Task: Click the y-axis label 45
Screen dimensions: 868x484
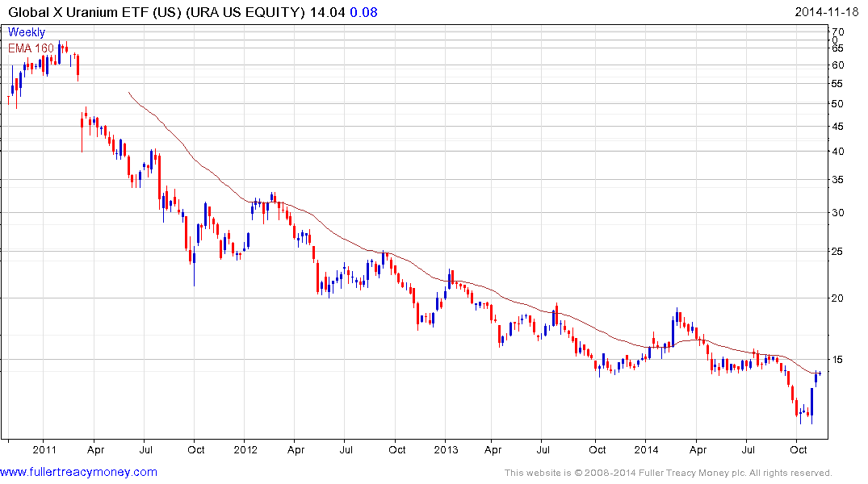Action: tap(838, 126)
